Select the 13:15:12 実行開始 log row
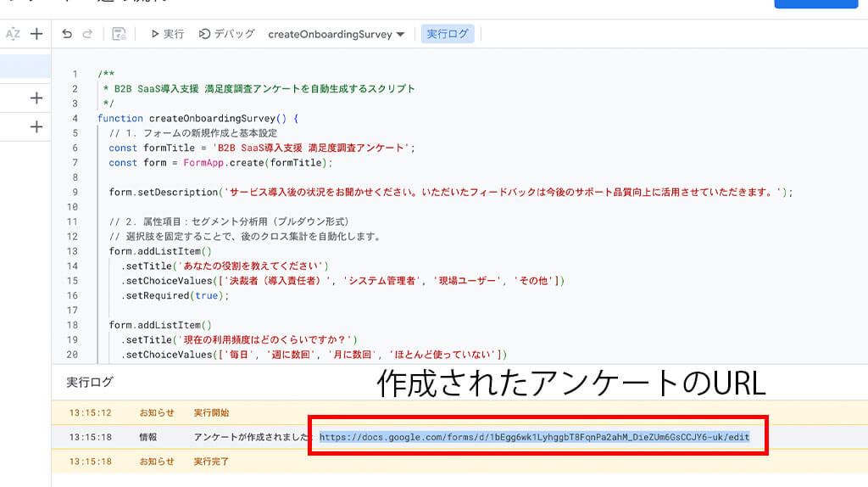 (x=459, y=412)
